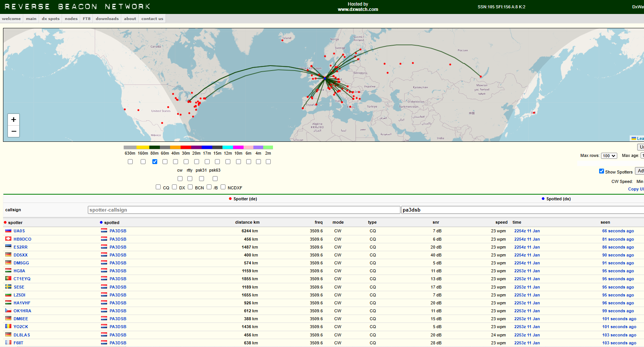
Task: Click the Swedish flag next to SE5E
Action: pyautogui.click(x=8, y=287)
